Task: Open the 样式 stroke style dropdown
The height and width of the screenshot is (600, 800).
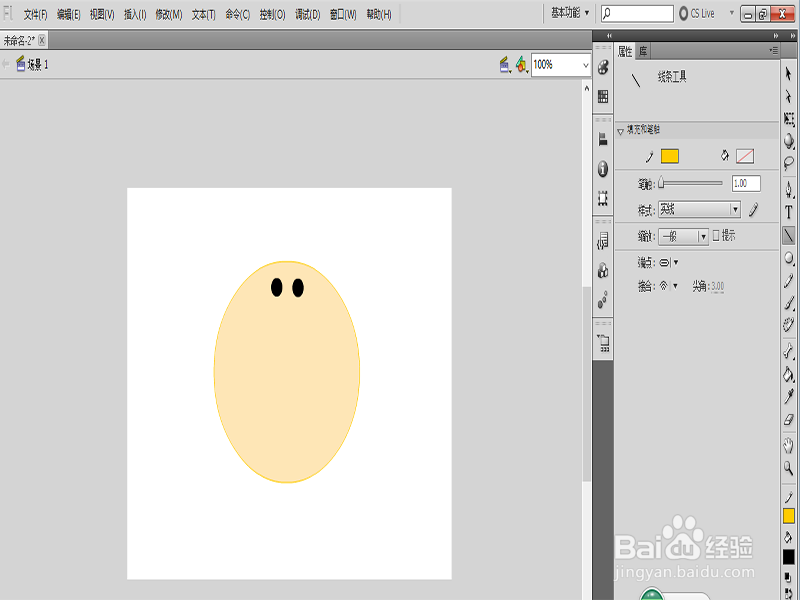Action: (699, 210)
